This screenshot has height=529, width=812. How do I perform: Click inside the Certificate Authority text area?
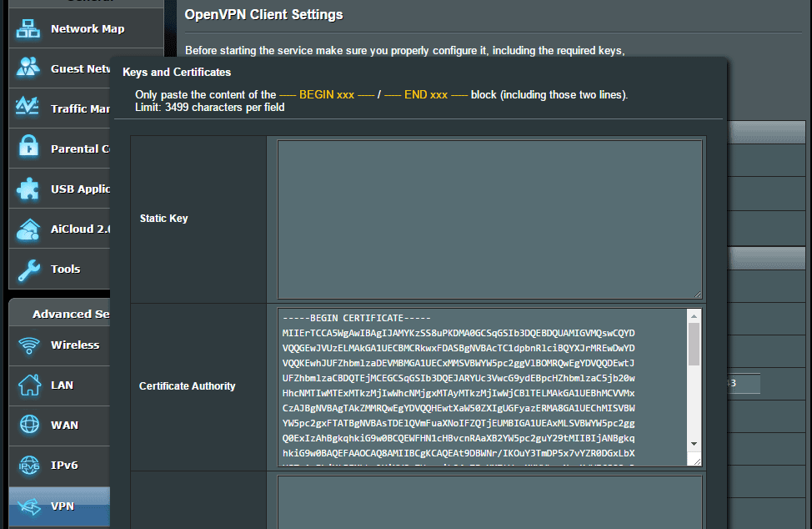pos(482,387)
